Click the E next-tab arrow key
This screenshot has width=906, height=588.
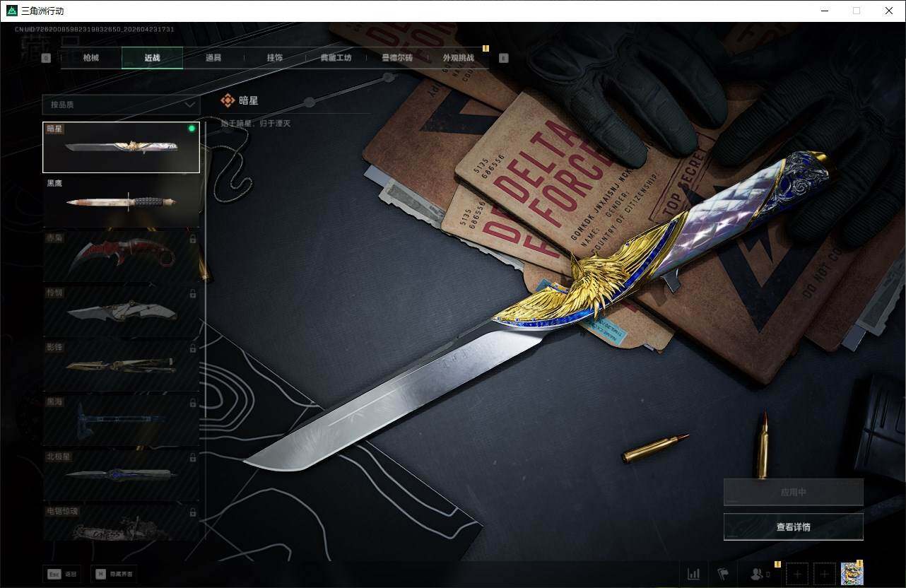point(503,58)
